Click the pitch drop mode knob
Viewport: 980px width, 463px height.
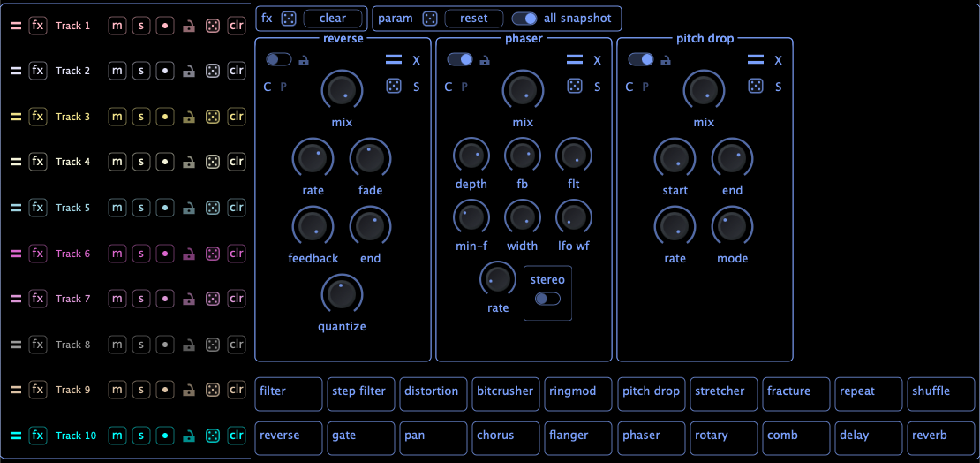point(732,226)
